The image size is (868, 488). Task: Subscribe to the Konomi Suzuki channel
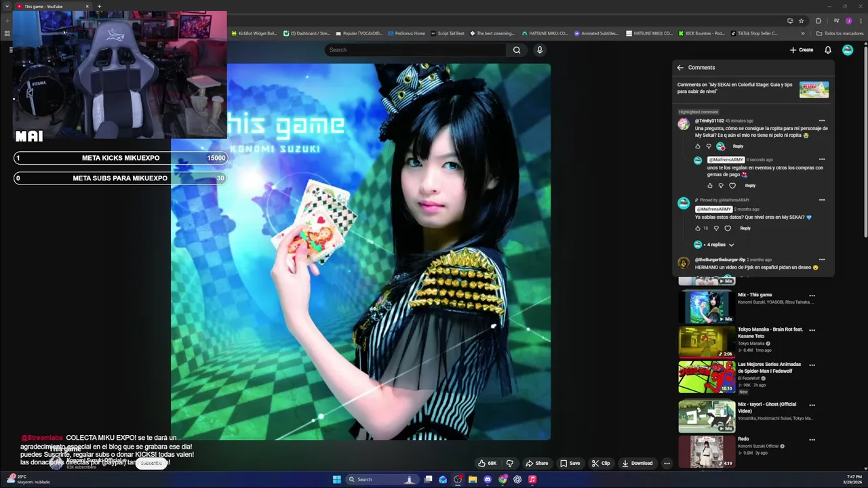pos(151,463)
